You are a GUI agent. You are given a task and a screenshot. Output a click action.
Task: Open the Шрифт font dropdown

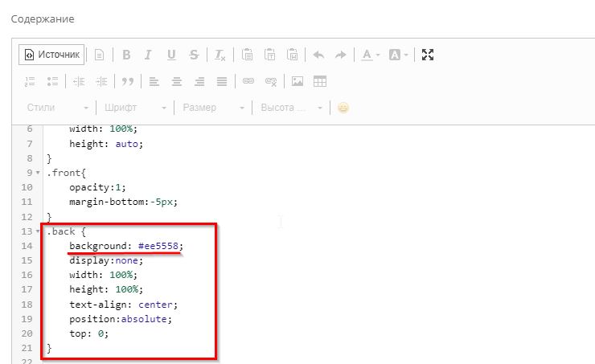[135, 108]
